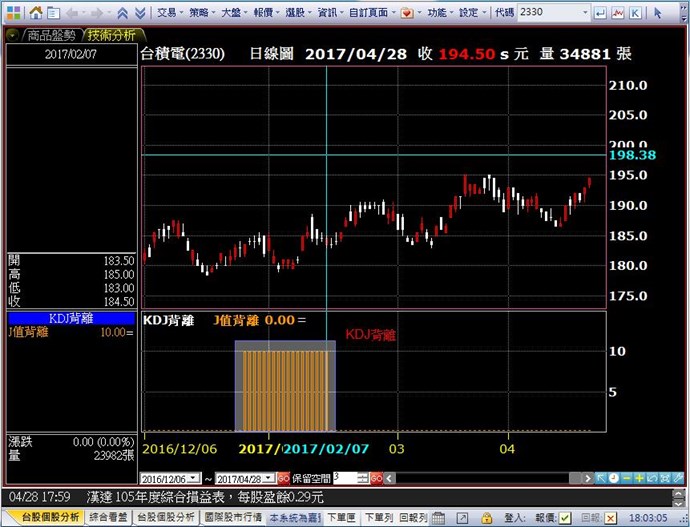Zoom in using the yellow plus icon
This screenshot has height=527, width=690.
[638, 479]
